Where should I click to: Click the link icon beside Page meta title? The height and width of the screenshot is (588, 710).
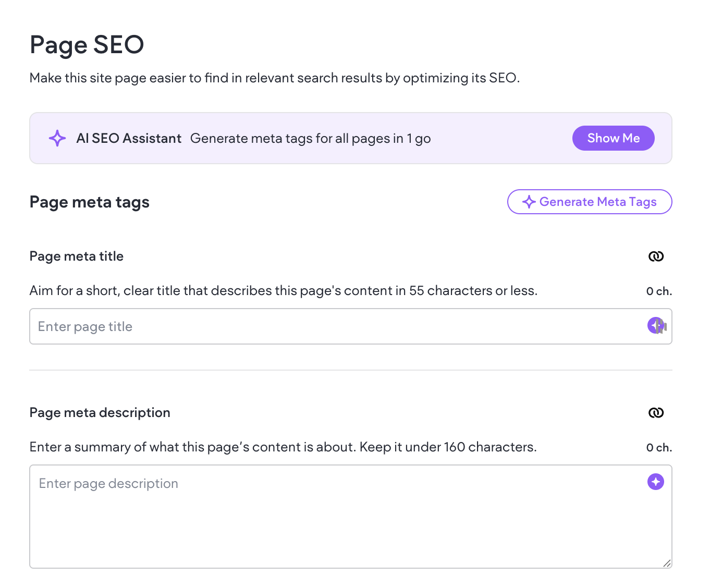pyautogui.click(x=656, y=256)
